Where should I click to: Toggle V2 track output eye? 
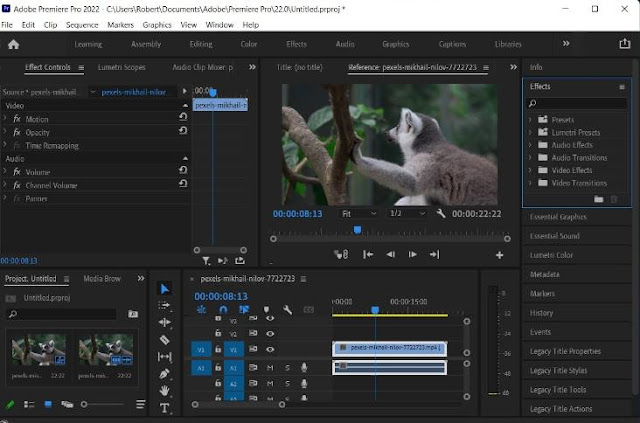pyautogui.click(x=270, y=334)
